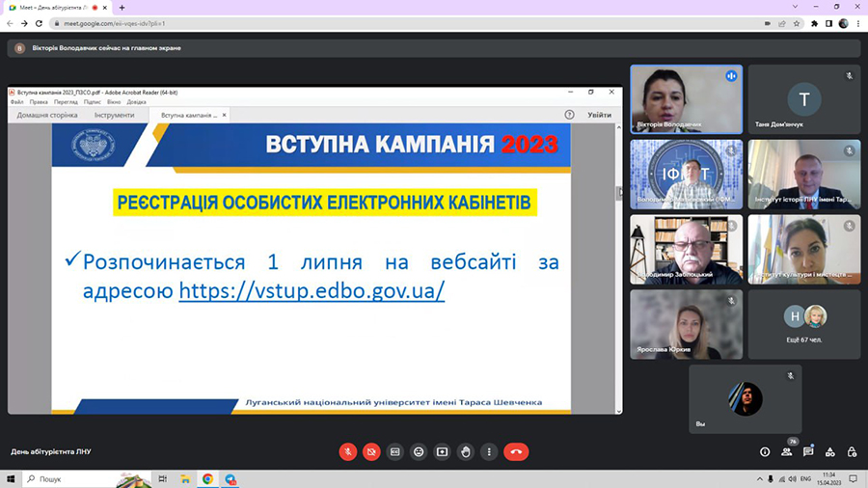The width and height of the screenshot is (868, 488).
Task: Click Таня Дем'янчук participant tile
Action: pos(804,99)
